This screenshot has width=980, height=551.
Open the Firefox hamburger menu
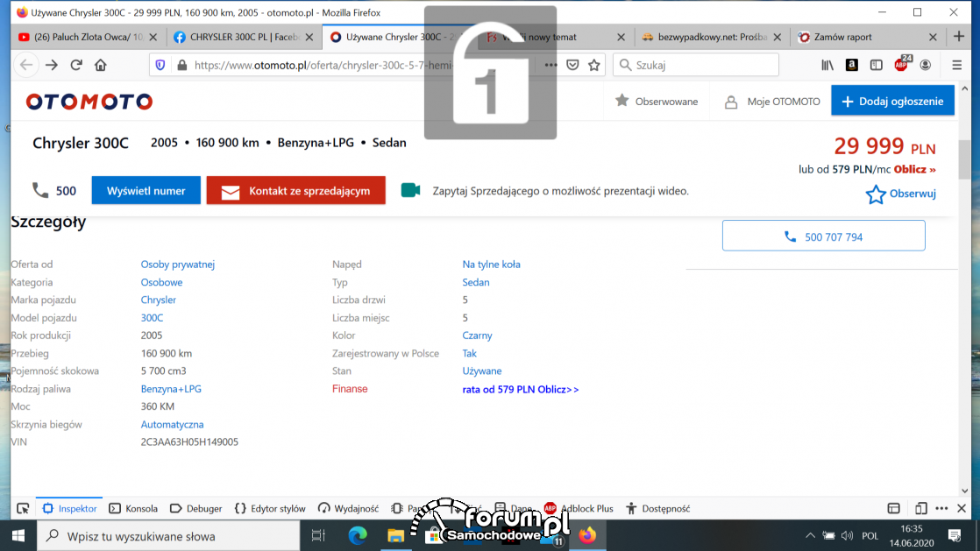pyautogui.click(x=957, y=65)
